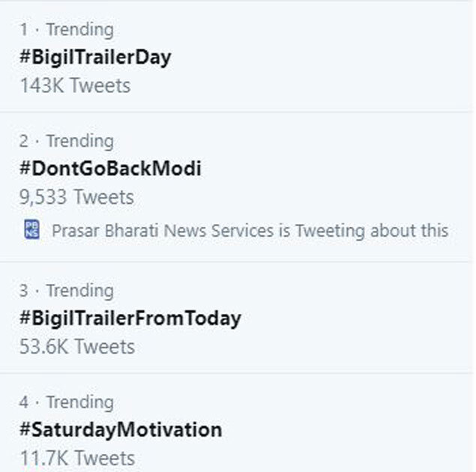This screenshot has width=476, height=472.
Task: Click "Trending" text above #DontGoBackModi
Action: pyautogui.click(x=79, y=142)
